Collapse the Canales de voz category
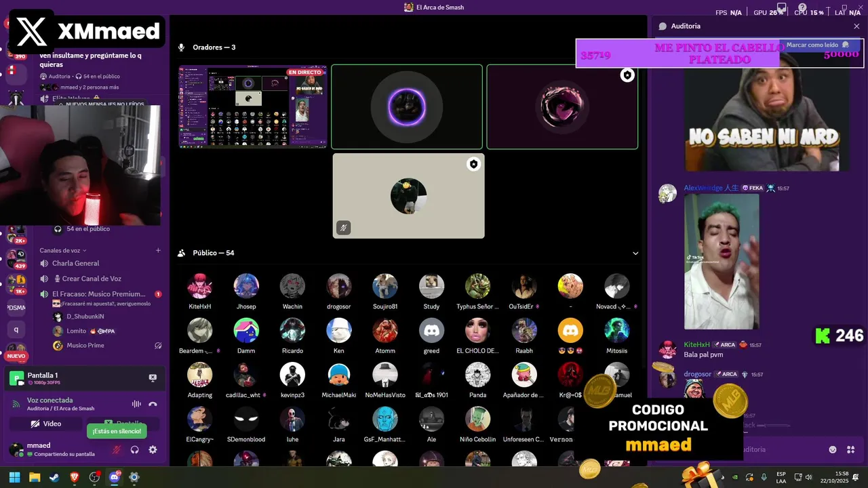 (62, 250)
